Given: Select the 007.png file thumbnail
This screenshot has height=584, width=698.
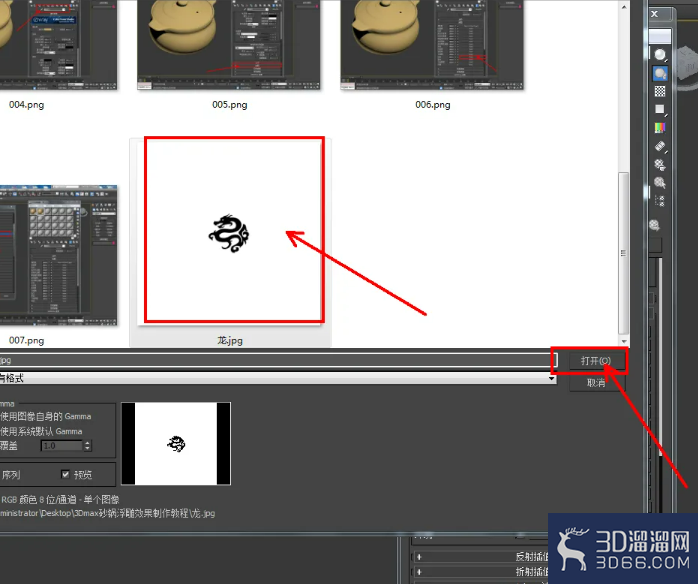Looking at the screenshot, I should (58, 255).
